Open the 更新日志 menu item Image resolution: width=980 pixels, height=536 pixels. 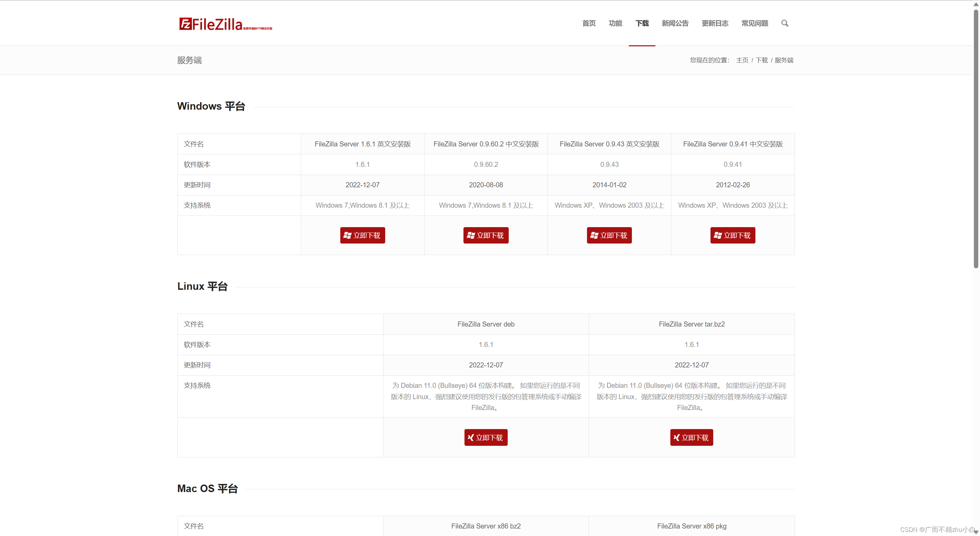coord(715,23)
